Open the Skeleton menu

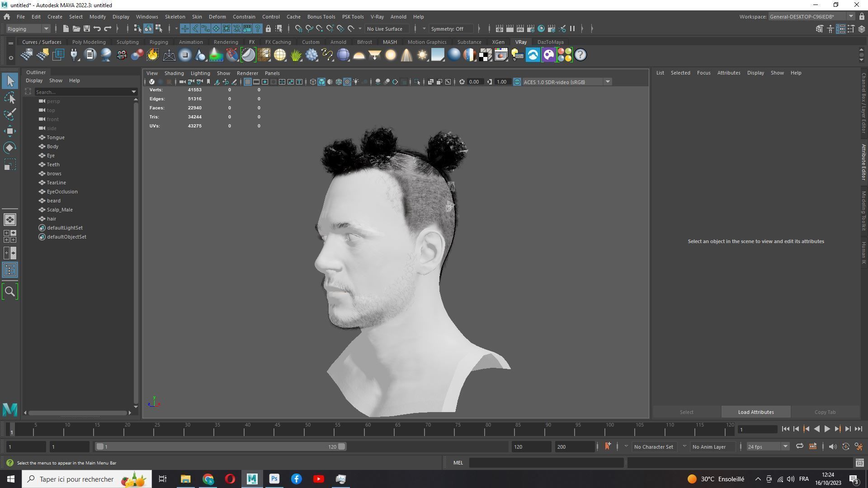coord(175,17)
